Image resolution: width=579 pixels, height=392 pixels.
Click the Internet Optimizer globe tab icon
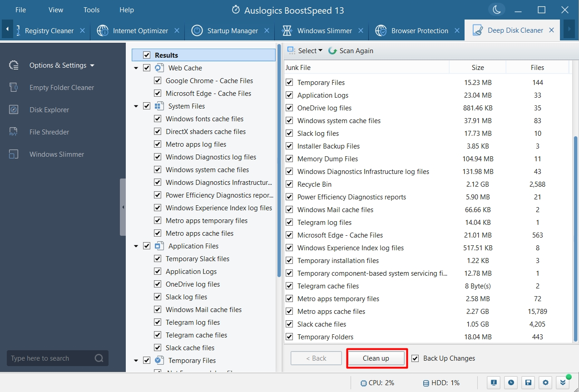[103, 31]
